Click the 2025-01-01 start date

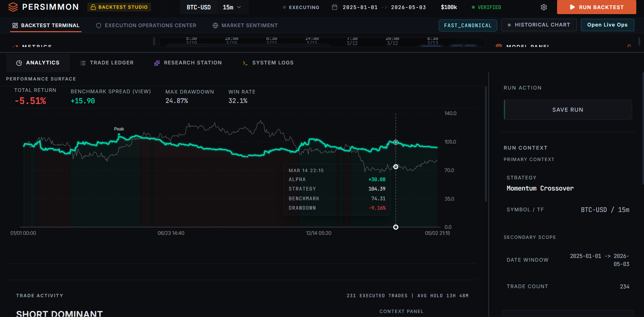tap(360, 7)
